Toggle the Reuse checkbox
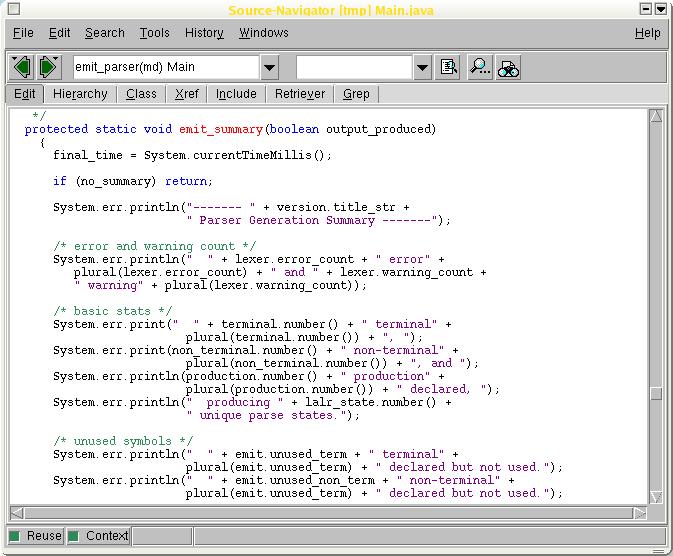Image resolution: width=673 pixels, height=556 pixels. 16,536
